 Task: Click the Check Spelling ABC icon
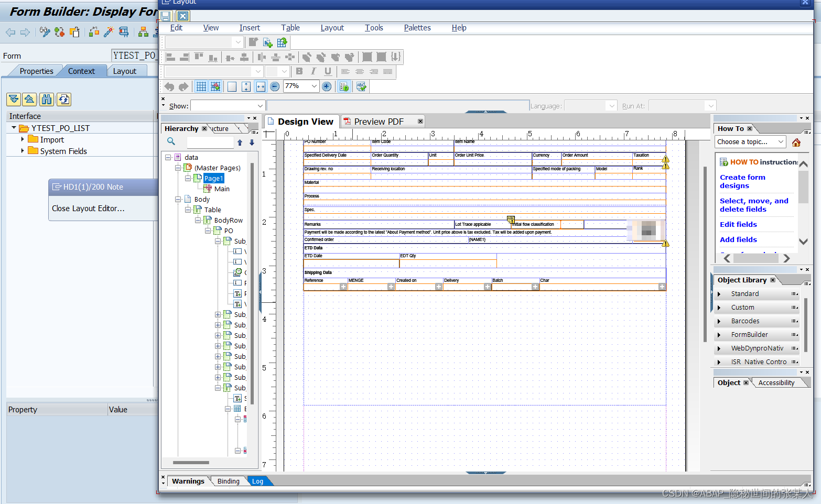[x=361, y=86]
